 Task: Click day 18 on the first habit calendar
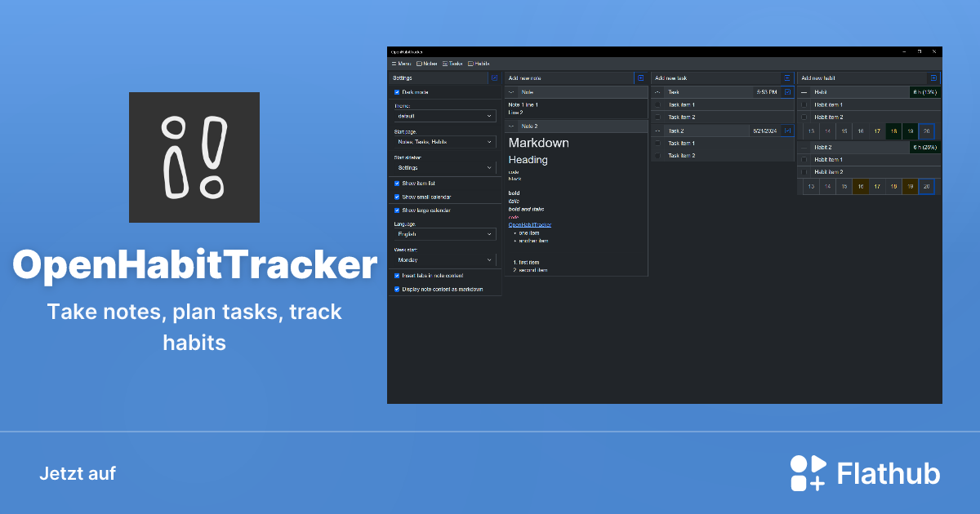893,131
